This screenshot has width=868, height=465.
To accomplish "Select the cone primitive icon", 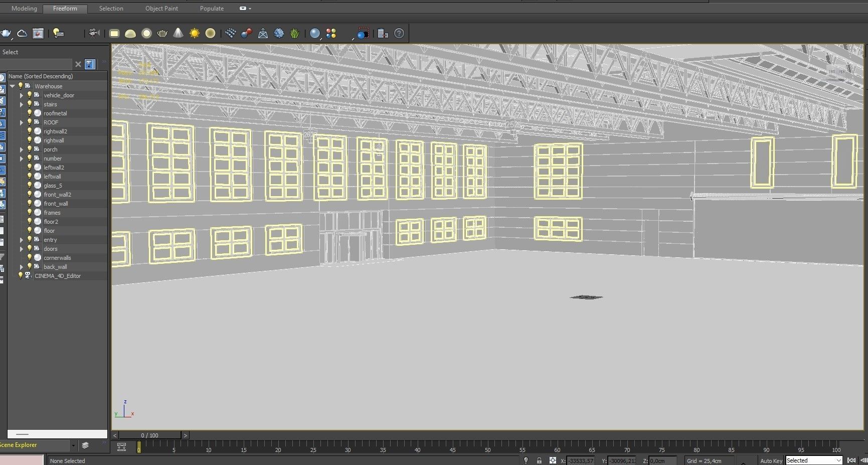I will [178, 34].
